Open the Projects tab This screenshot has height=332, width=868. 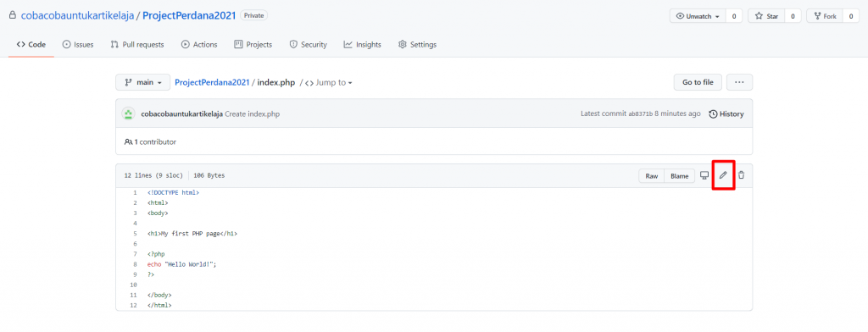[253, 45]
